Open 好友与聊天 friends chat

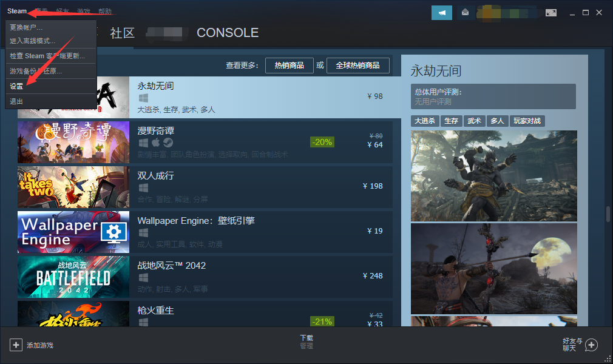pos(572,345)
